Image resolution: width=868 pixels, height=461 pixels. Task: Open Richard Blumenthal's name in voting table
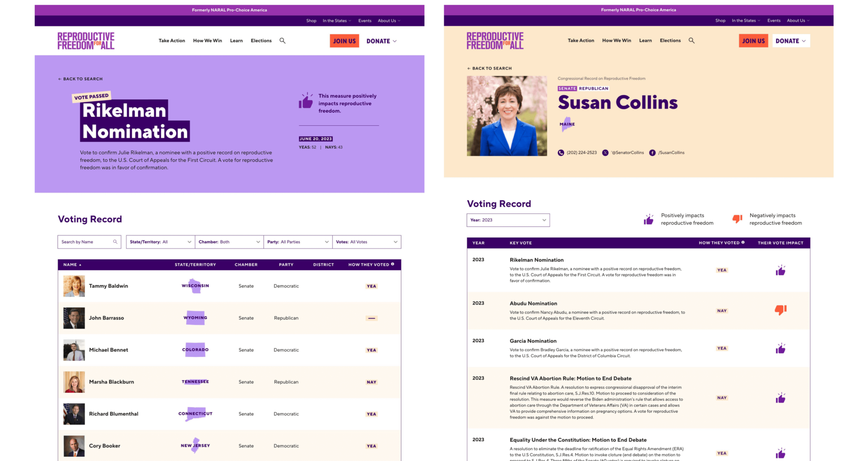click(114, 414)
